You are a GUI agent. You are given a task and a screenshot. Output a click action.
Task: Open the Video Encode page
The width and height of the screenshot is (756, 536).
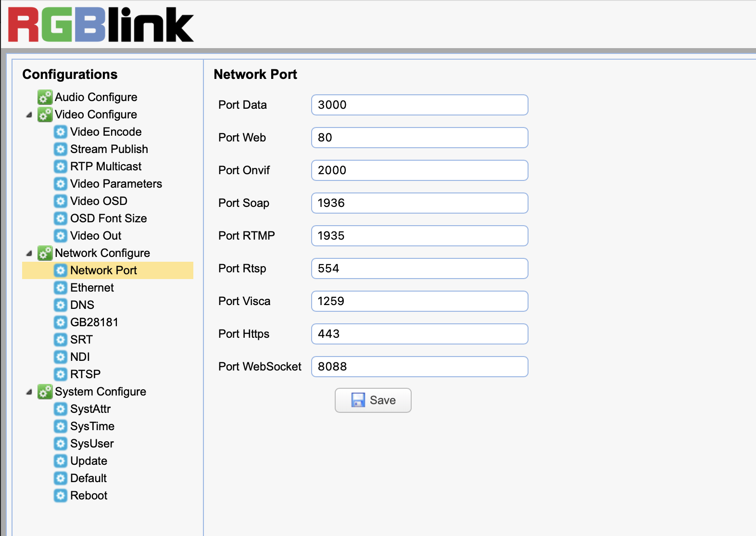tap(106, 132)
